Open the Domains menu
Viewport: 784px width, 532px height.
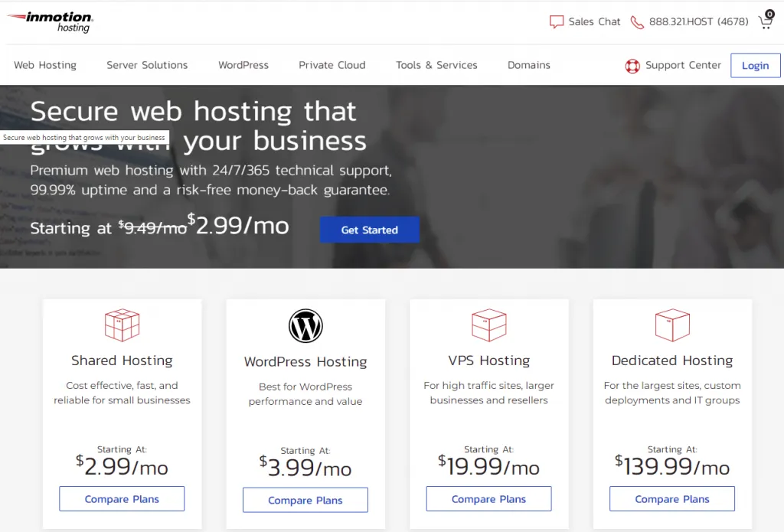(x=529, y=65)
